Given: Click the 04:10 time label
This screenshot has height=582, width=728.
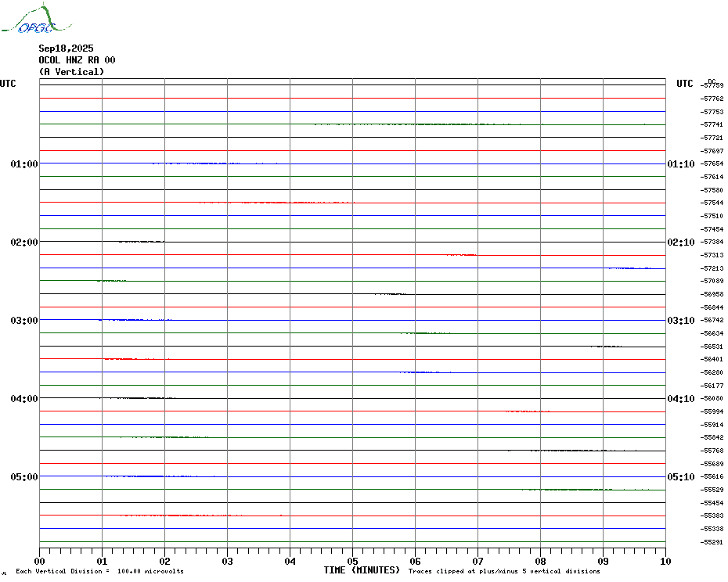Looking at the screenshot, I should (681, 399).
